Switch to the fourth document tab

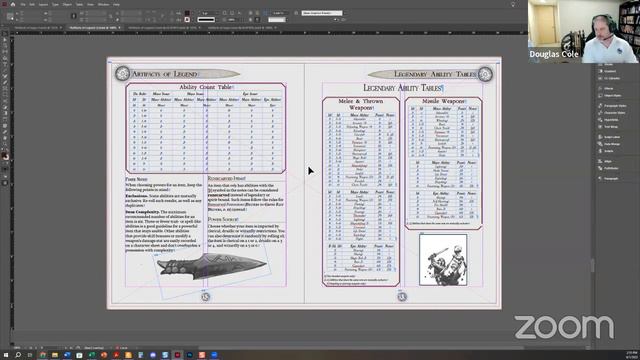[240, 28]
